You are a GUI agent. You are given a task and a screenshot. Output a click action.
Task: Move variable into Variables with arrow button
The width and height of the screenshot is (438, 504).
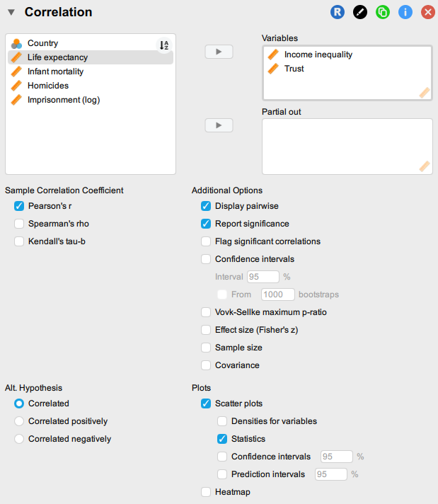[219, 52]
